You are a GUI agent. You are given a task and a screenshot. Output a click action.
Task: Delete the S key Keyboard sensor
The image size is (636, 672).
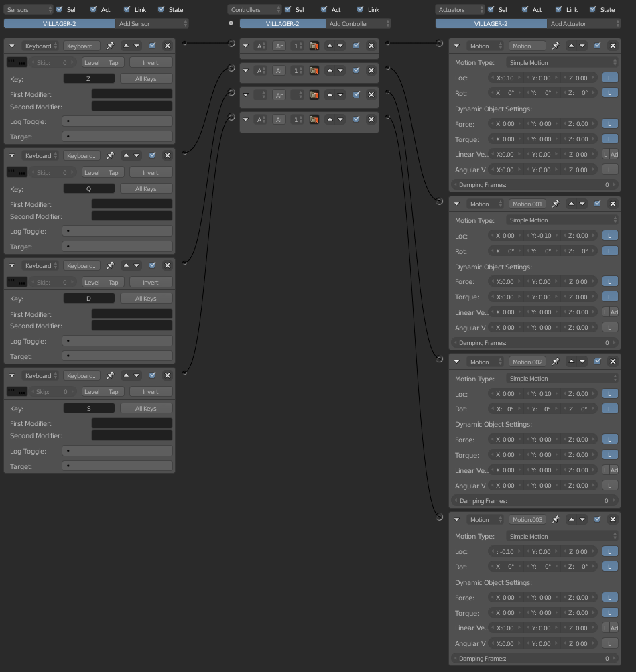pyautogui.click(x=168, y=375)
